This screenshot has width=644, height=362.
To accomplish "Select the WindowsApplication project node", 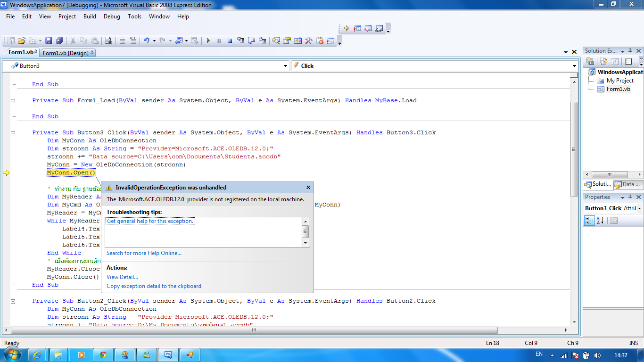I will [616, 72].
